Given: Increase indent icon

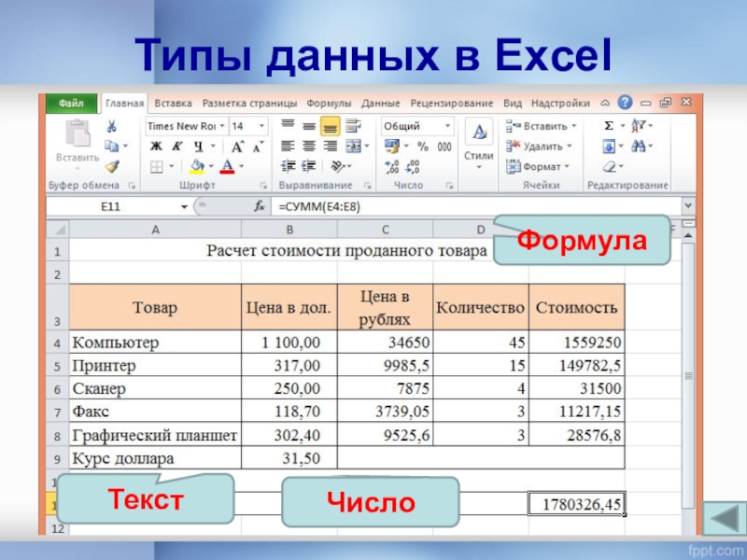Looking at the screenshot, I should pyautogui.click(x=309, y=166).
